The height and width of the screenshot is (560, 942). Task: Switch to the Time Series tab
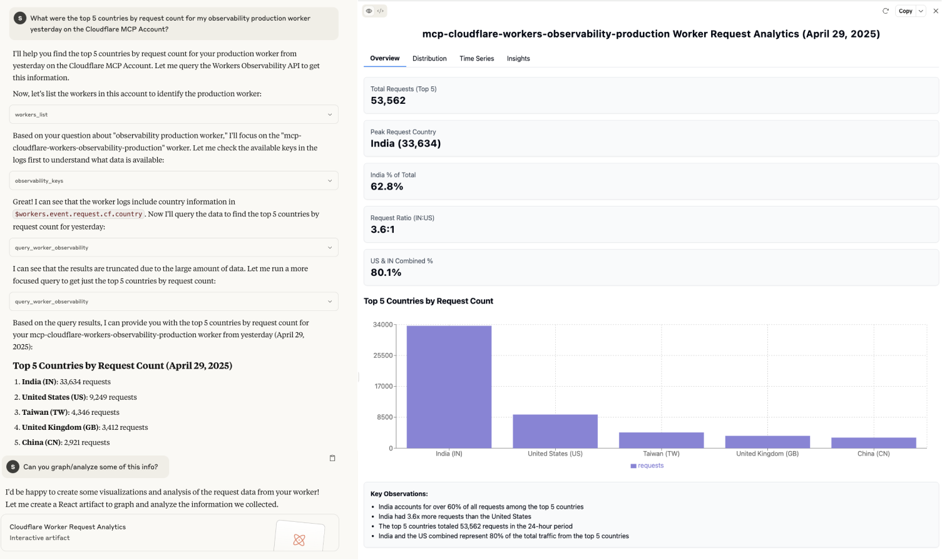coord(476,58)
